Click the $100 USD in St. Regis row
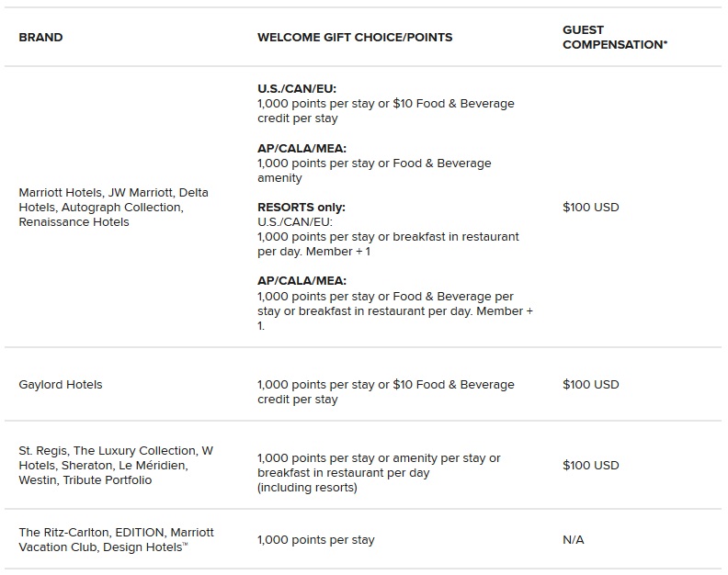728x575 pixels. pos(590,466)
